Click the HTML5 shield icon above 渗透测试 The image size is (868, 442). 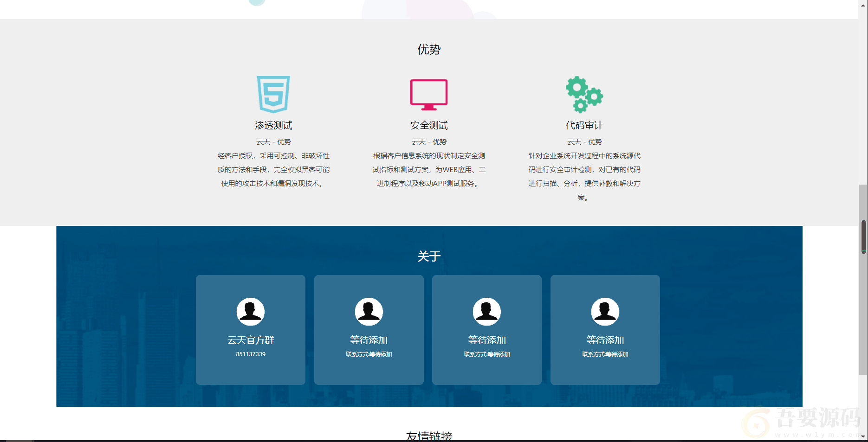(x=273, y=95)
